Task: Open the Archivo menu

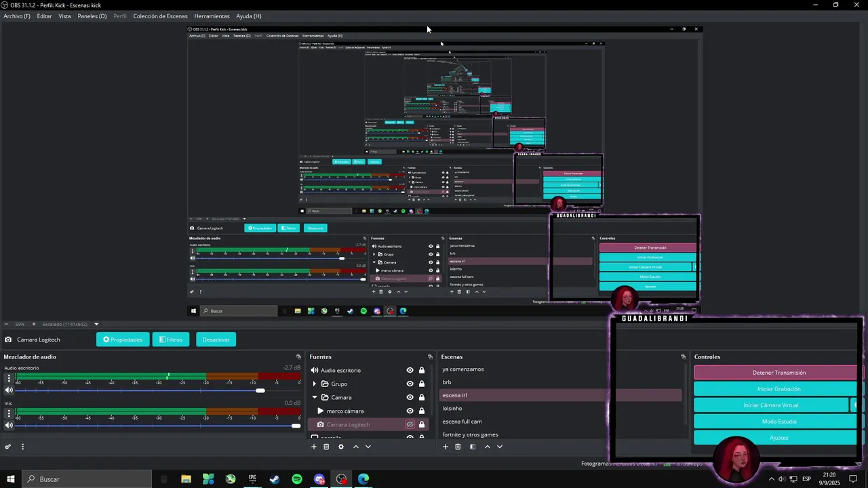Action: pos(17,16)
